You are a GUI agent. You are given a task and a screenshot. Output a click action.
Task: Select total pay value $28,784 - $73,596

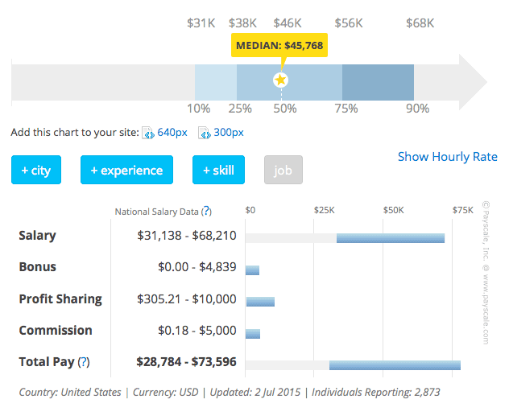(x=186, y=362)
